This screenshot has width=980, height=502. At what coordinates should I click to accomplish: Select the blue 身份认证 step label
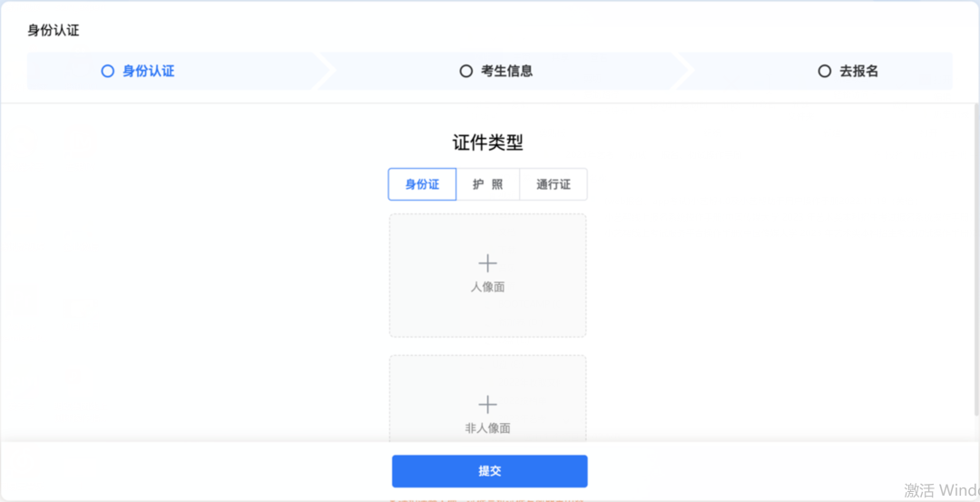pos(148,72)
